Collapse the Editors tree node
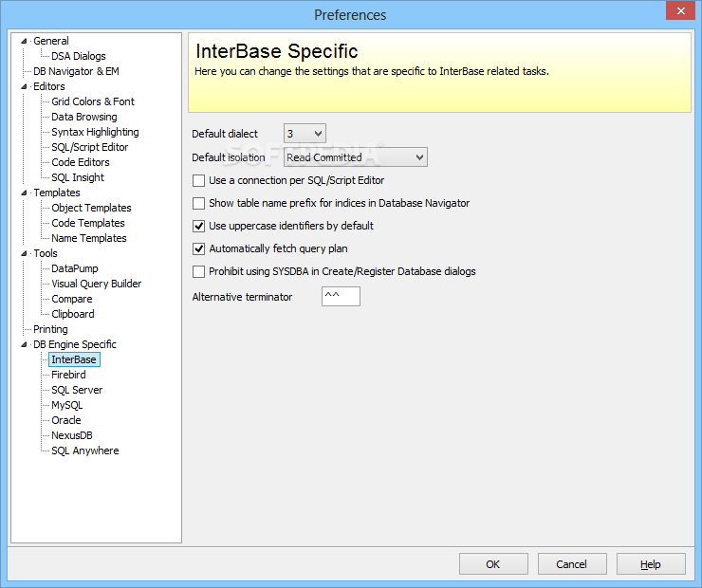Screen dimensions: 702x588 (x=24, y=87)
